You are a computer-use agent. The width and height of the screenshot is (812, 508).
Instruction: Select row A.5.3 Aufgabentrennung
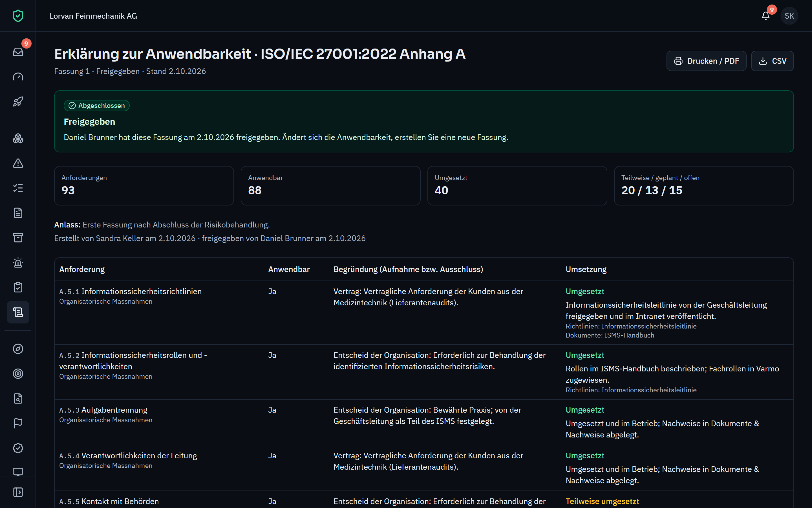pos(424,422)
